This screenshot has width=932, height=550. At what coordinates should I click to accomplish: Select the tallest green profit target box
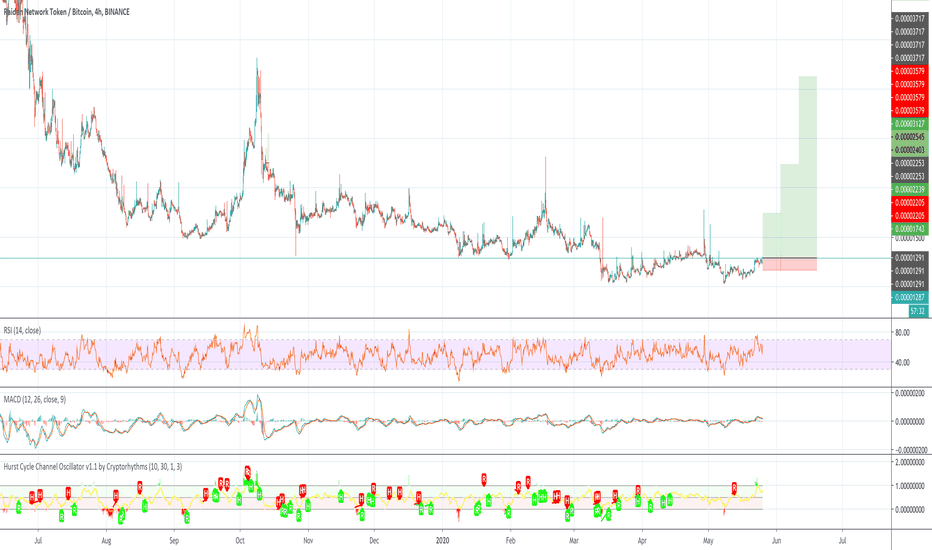[808, 166]
